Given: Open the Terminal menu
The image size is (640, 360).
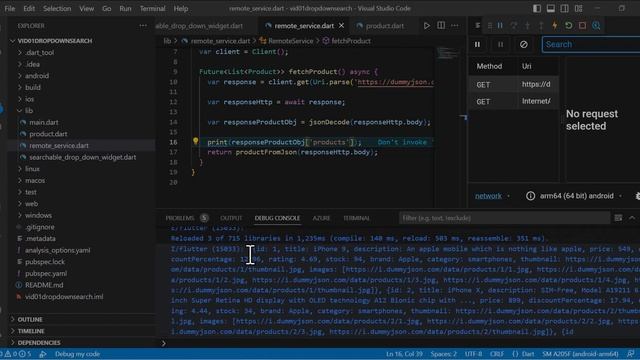Looking at the screenshot, I should (153, 8).
